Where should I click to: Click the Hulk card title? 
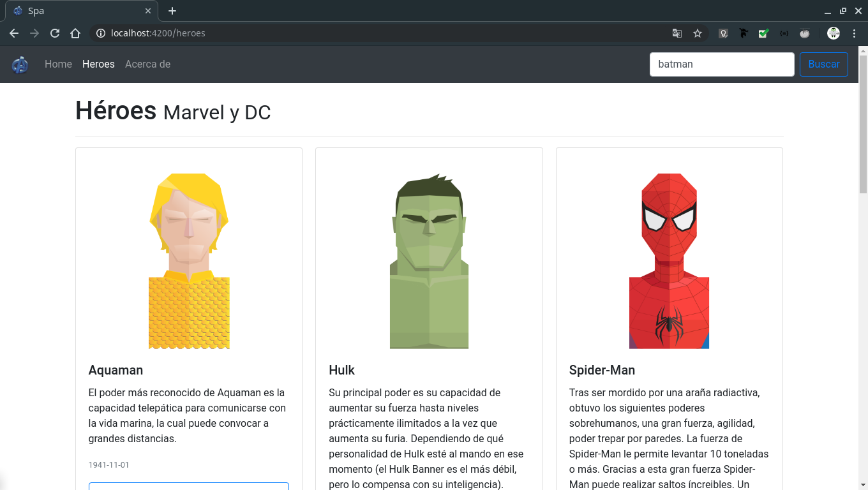pos(341,370)
